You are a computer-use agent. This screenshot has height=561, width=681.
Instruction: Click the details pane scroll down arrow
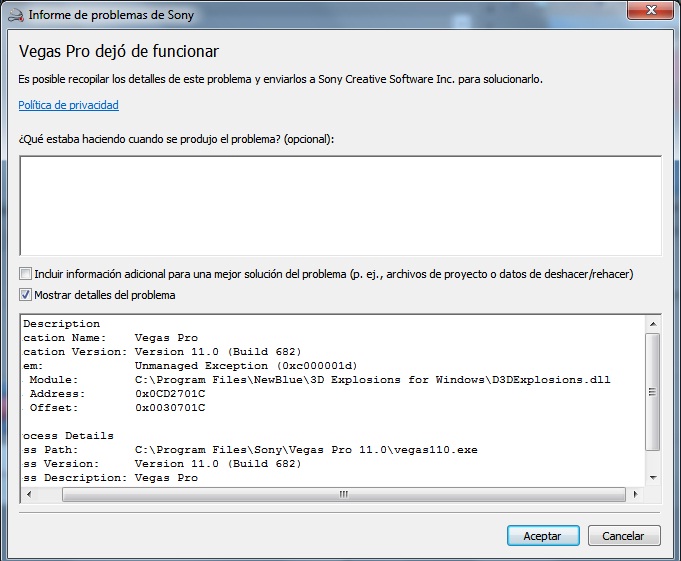[x=653, y=478]
